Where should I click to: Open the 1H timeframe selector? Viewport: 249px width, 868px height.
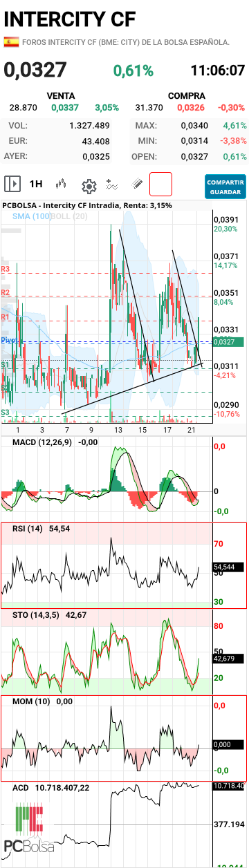(36, 185)
